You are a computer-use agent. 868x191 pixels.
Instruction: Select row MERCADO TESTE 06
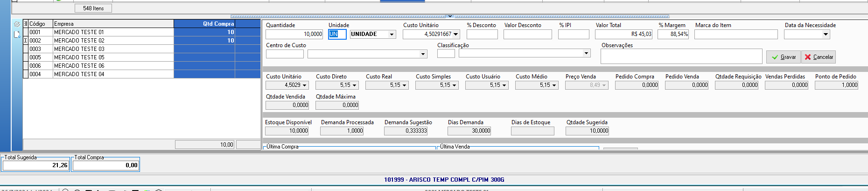(x=141, y=66)
